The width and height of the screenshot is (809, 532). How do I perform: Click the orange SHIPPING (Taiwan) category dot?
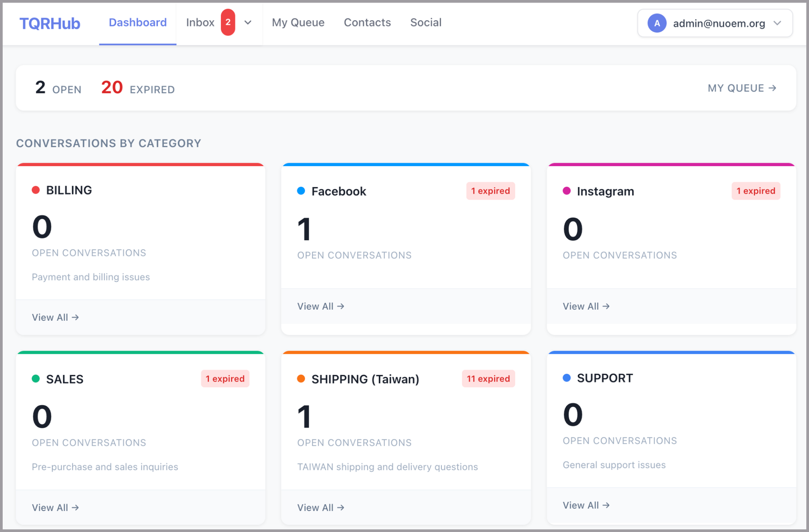[x=301, y=379]
